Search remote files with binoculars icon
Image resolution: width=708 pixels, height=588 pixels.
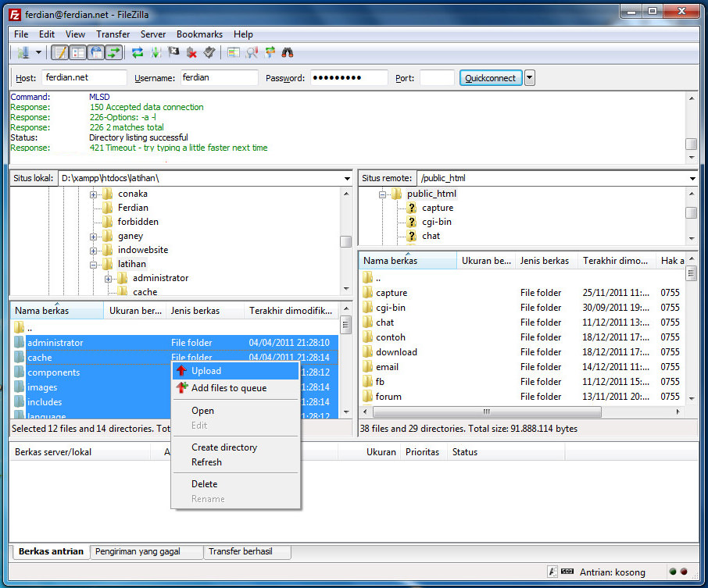click(x=288, y=53)
